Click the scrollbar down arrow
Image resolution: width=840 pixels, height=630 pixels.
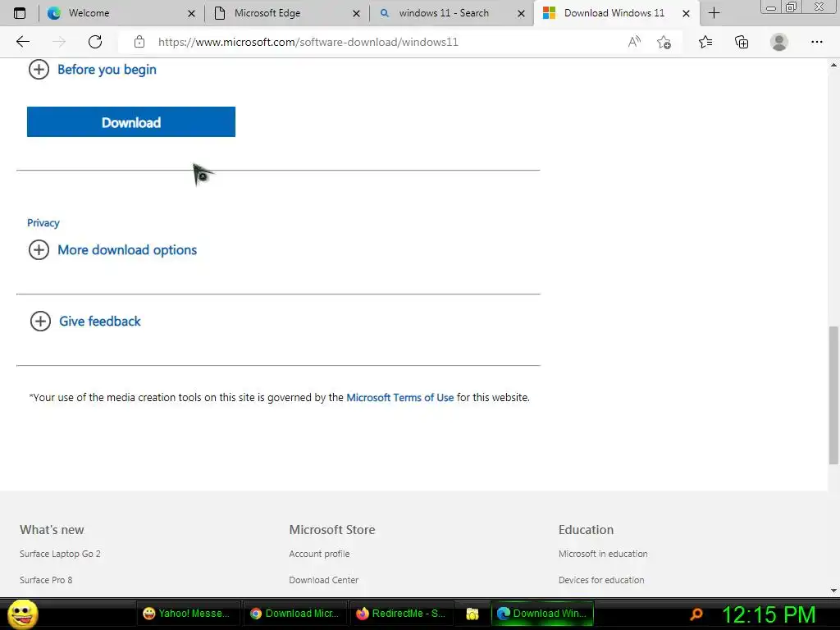[x=833, y=591]
